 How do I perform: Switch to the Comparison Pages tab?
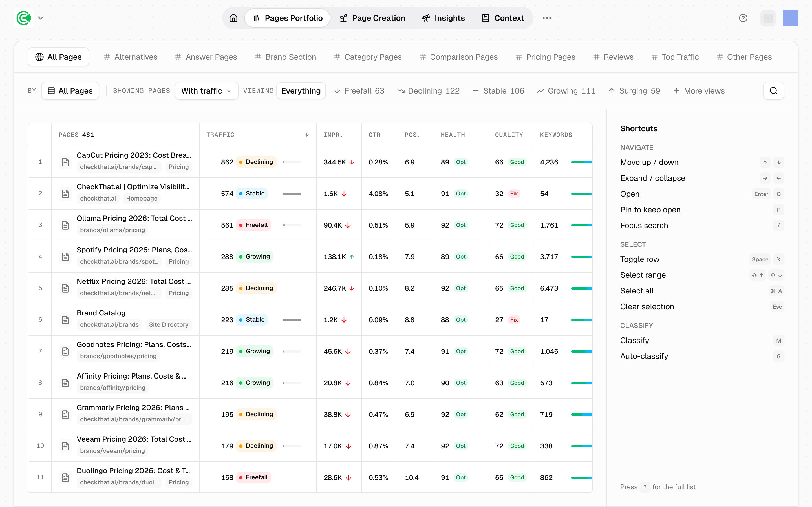tap(458, 57)
